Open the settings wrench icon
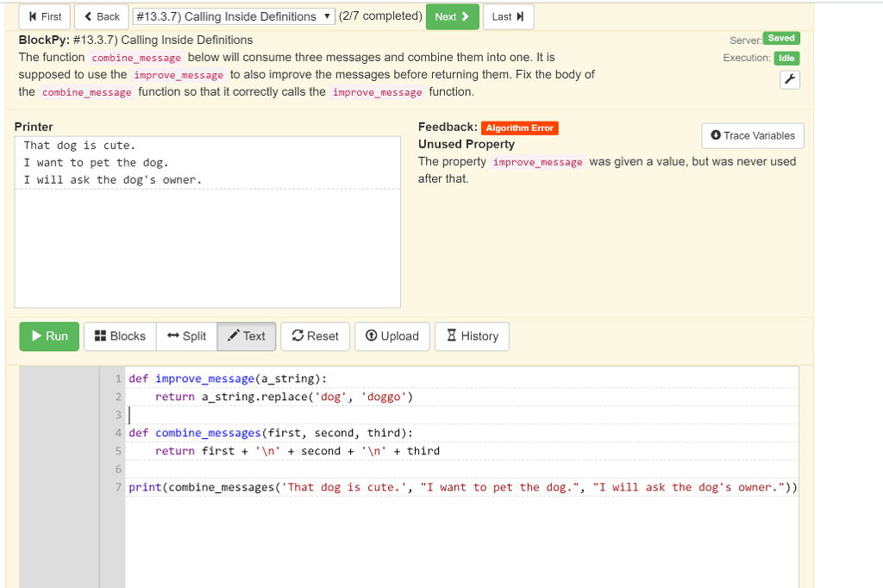 pos(789,79)
